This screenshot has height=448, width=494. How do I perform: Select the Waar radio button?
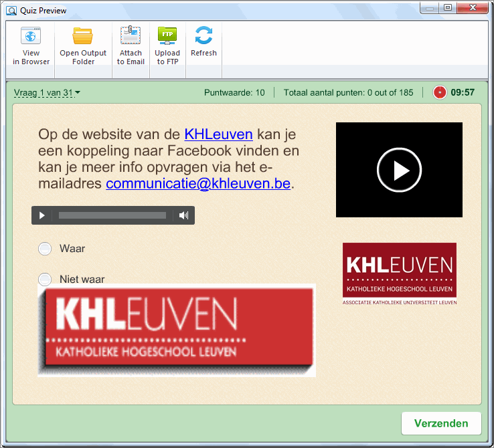[x=45, y=249]
